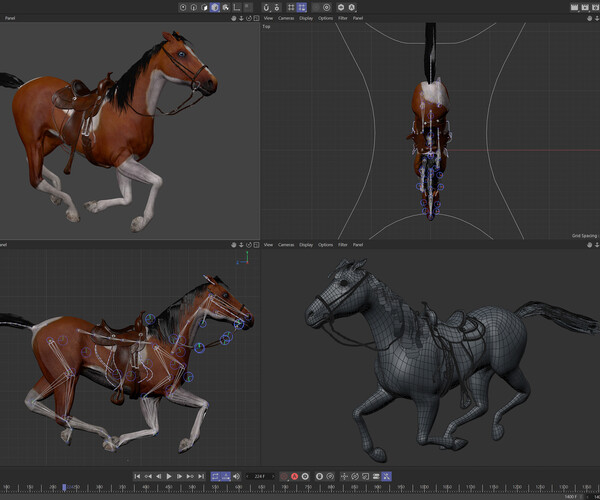Open the highlighted Model mode cube dropdown

point(215,7)
